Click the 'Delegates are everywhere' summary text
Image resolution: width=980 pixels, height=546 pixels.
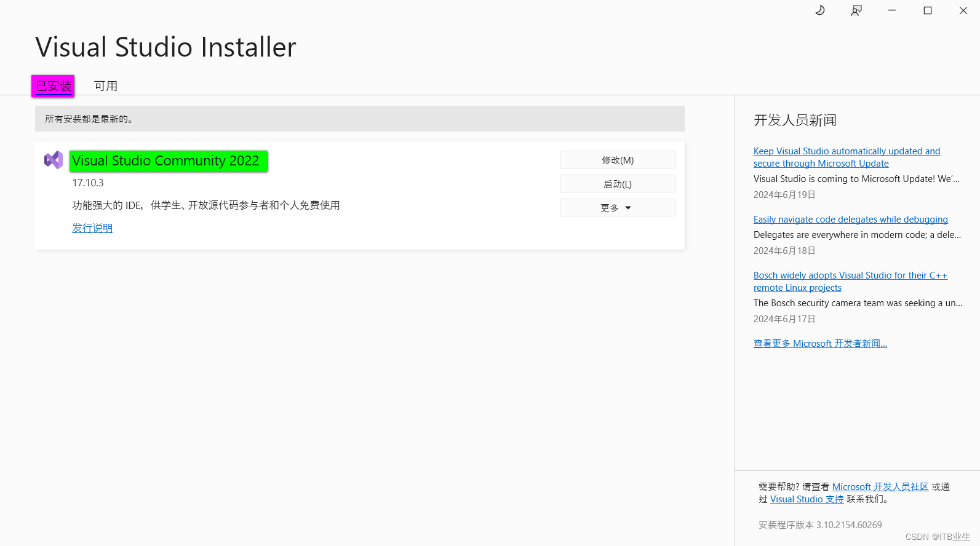coord(857,235)
